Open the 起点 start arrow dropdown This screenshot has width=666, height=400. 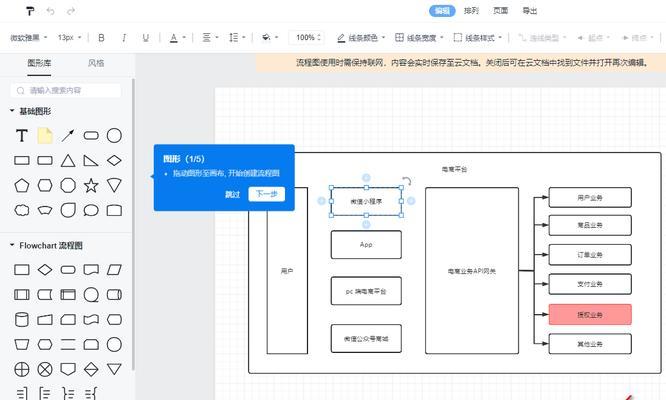click(x=593, y=38)
